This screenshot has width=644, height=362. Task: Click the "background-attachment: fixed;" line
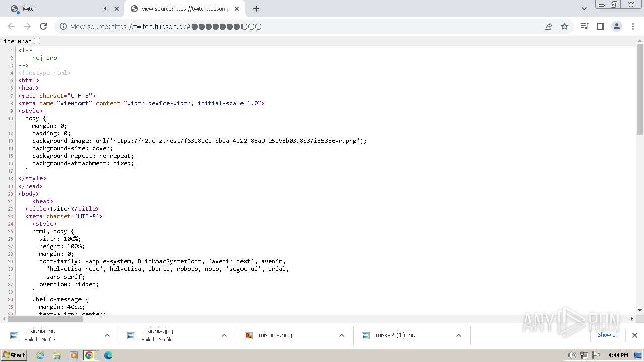pos(83,163)
